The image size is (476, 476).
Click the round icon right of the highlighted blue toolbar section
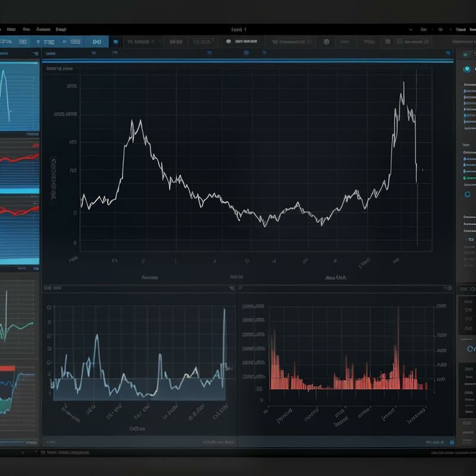pos(115,42)
